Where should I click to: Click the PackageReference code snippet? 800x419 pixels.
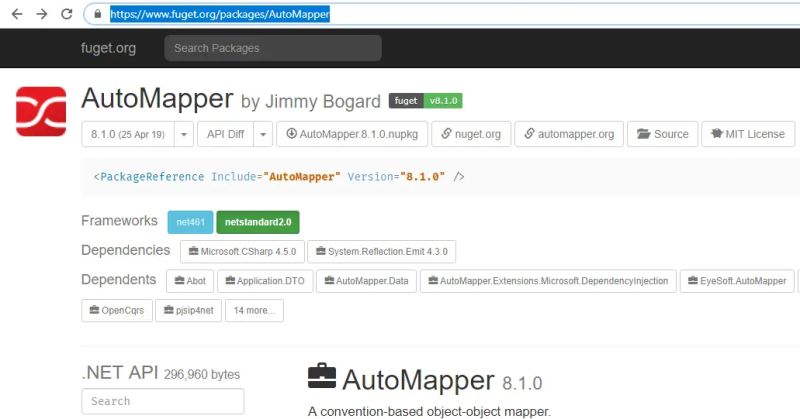pyautogui.click(x=279, y=177)
